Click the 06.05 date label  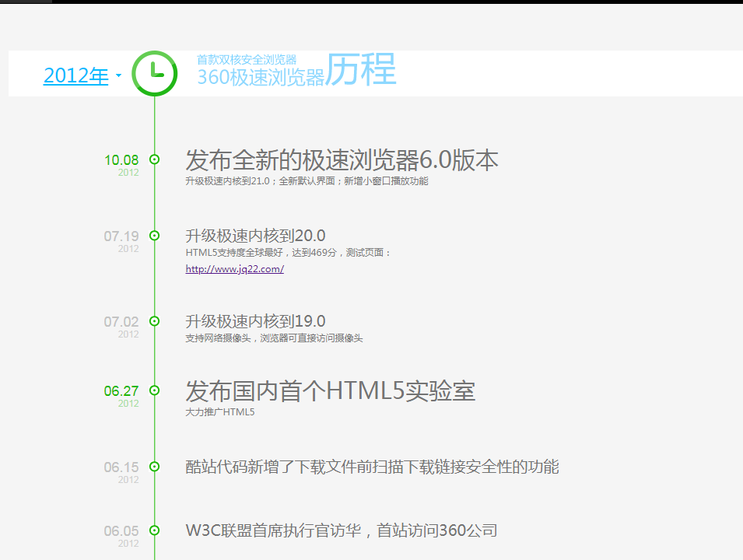coord(121,530)
